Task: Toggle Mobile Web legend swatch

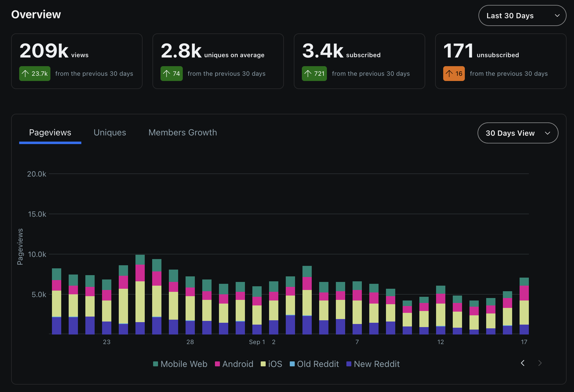Action: click(x=156, y=364)
